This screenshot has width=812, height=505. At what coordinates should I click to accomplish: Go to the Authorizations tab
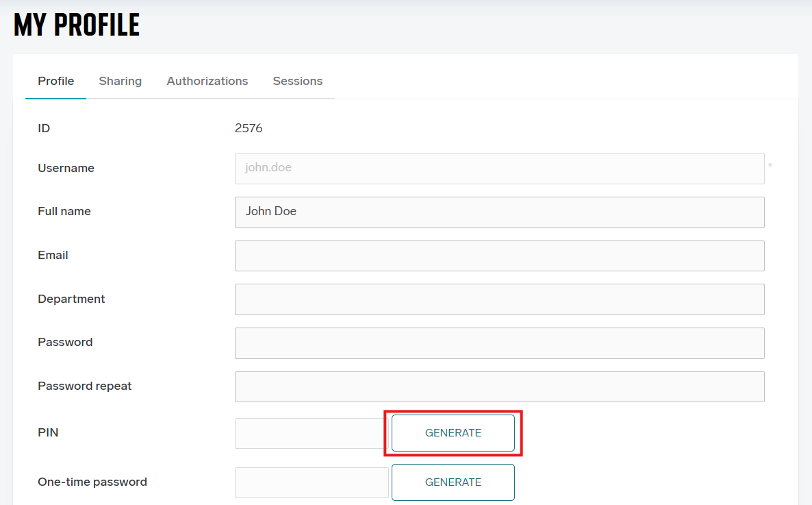[207, 81]
